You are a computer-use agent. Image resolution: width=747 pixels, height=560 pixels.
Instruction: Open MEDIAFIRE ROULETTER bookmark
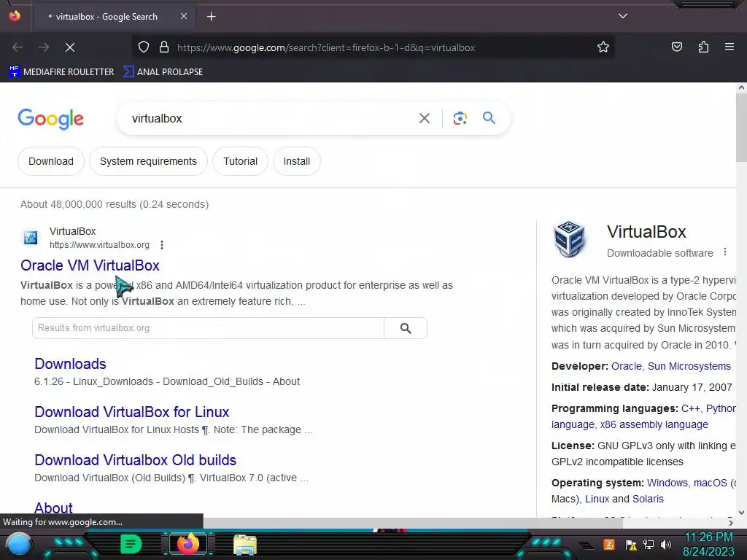coord(61,72)
